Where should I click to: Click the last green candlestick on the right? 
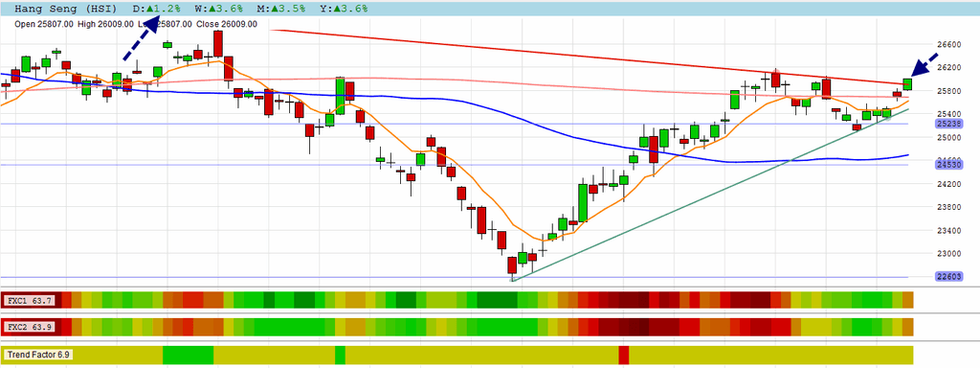tap(907, 84)
